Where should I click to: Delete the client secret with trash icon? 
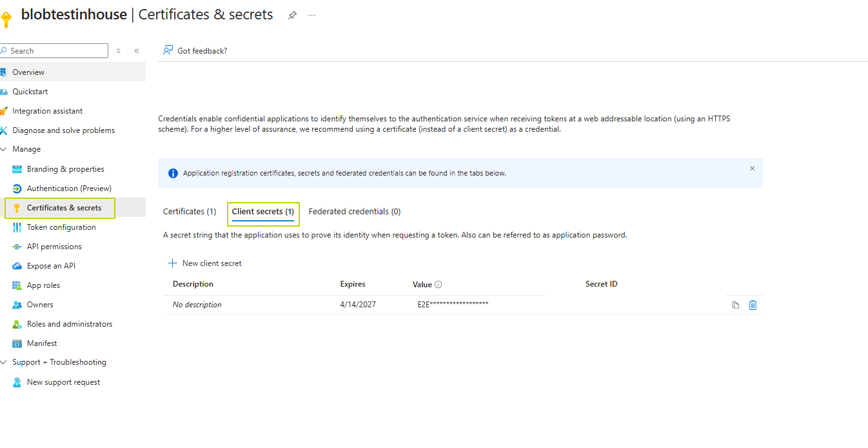(753, 305)
